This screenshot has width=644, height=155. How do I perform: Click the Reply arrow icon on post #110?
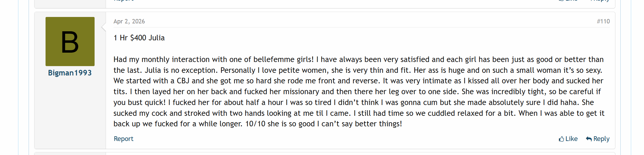pos(589,139)
